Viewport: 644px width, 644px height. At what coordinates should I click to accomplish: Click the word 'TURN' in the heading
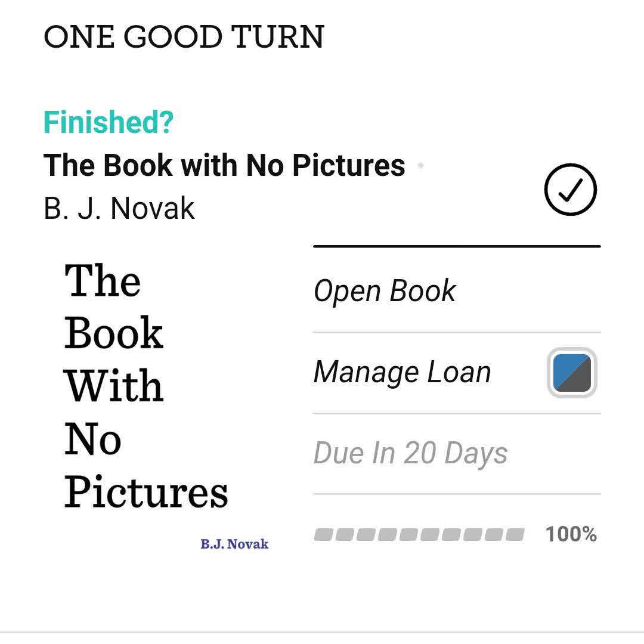tap(278, 37)
